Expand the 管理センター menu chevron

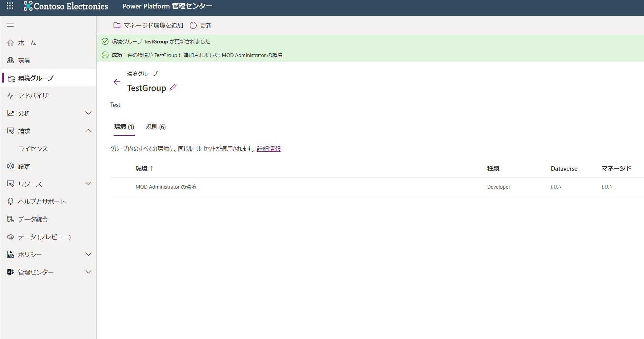pos(88,272)
